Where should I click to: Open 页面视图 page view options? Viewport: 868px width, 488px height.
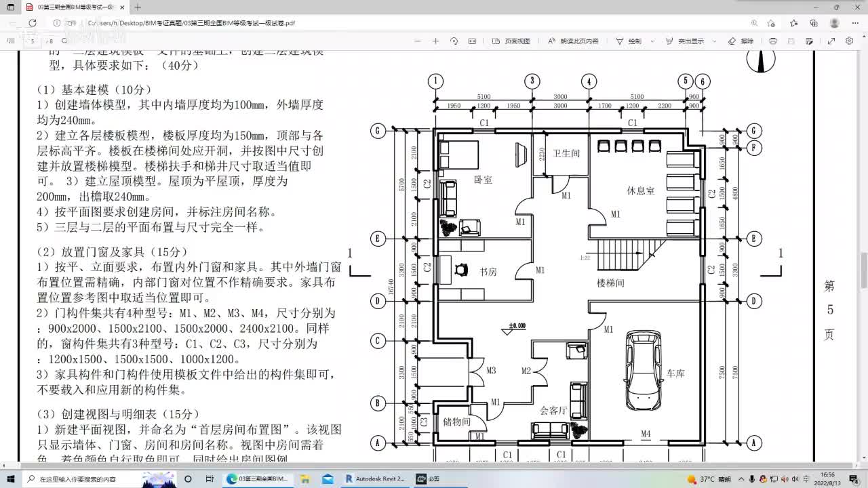511,41
